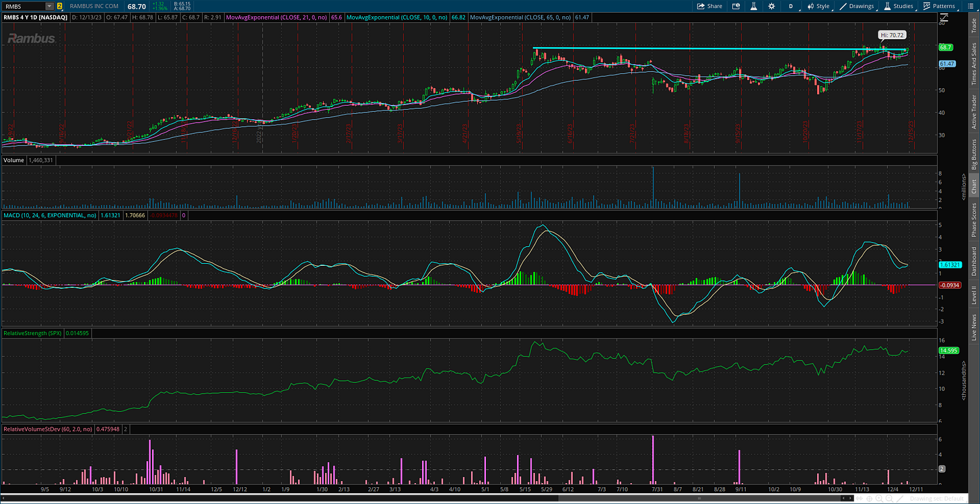
Task: Click the Share arrow icon
Action: pos(701,6)
